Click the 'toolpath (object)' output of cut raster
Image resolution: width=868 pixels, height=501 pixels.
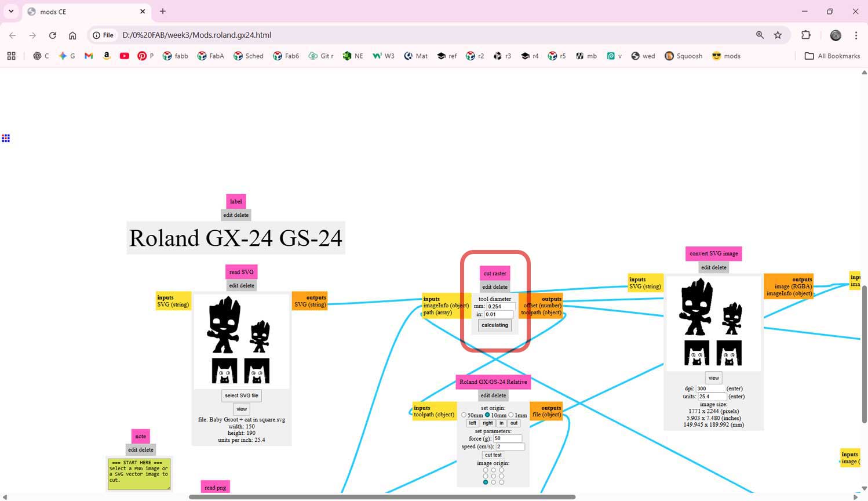[541, 313]
